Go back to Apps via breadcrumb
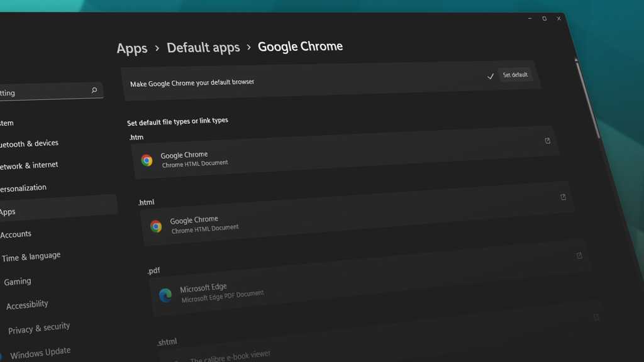644x362 pixels. (x=132, y=48)
